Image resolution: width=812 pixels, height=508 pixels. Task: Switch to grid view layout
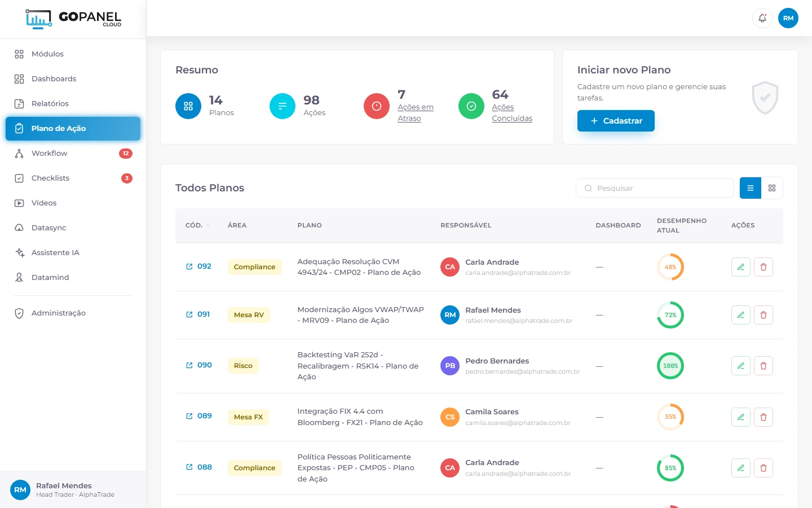tap(772, 188)
